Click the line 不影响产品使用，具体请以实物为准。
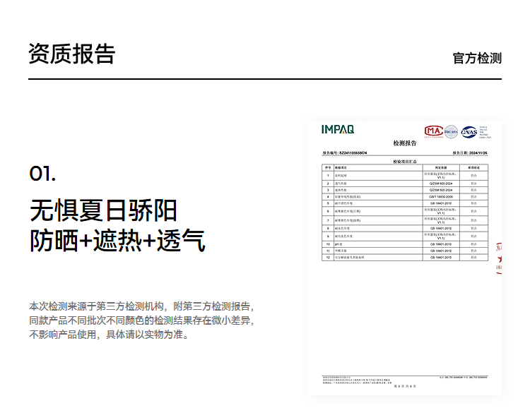Screen dimensions: 530x420 pyautogui.click(x=110, y=335)
